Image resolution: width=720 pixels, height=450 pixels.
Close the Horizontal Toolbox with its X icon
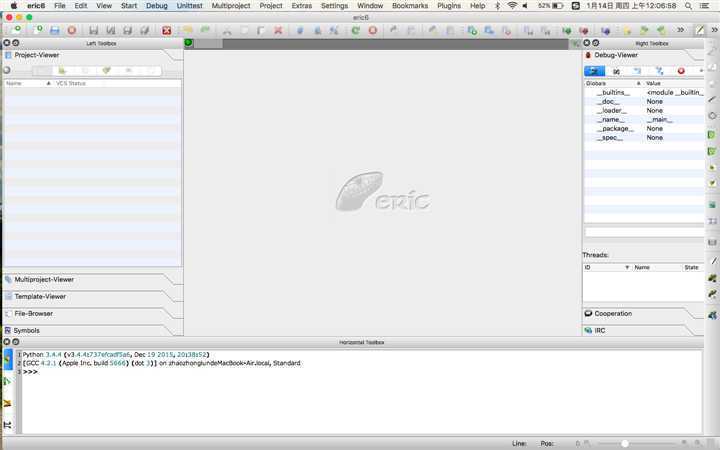pos(6,342)
